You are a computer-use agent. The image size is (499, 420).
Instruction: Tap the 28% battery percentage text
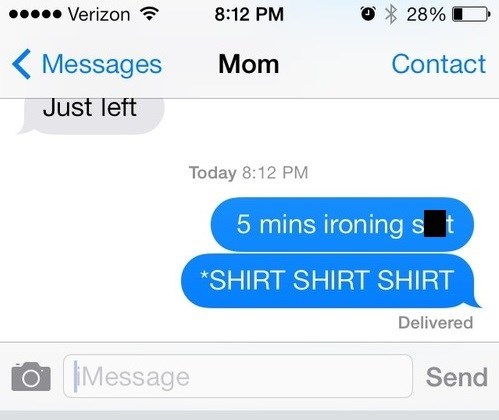pyautogui.click(x=426, y=15)
